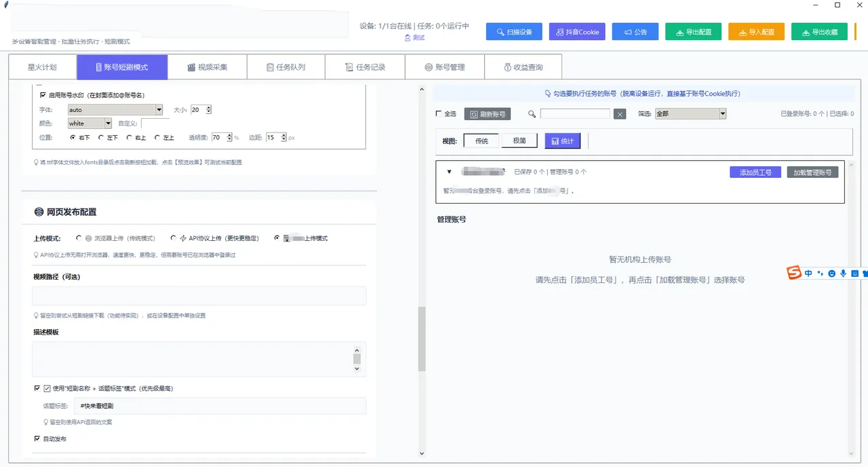Click the 添加员工号 button
The width and height of the screenshot is (868, 467).
pos(755,172)
